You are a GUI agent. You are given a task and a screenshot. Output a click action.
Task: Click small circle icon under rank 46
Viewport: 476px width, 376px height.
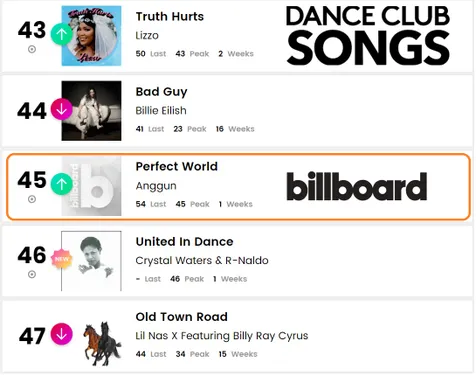pyautogui.click(x=32, y=274)
